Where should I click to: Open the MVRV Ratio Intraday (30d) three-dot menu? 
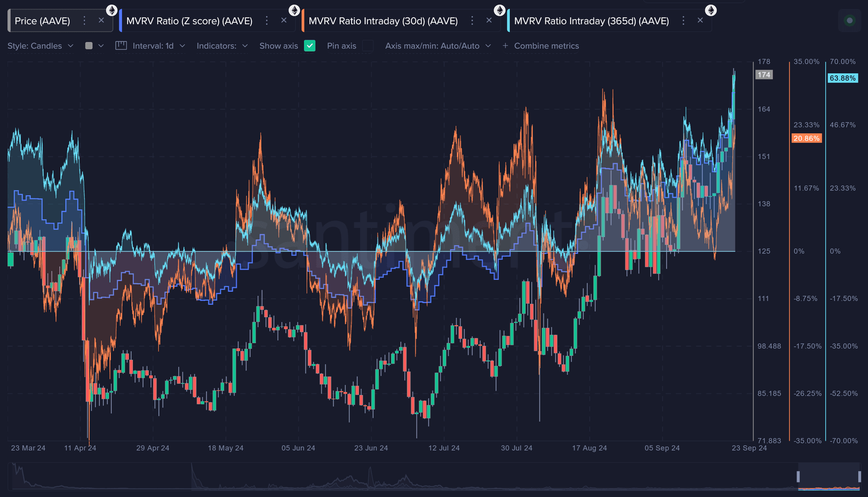(x=472, y=21)
